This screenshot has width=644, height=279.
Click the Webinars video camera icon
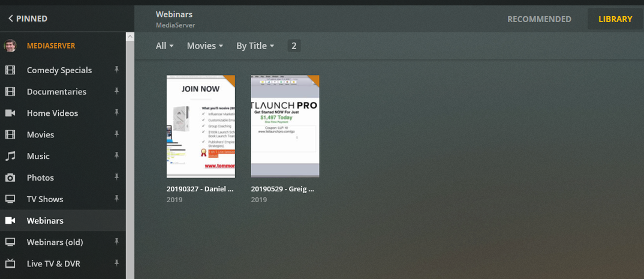10,221
